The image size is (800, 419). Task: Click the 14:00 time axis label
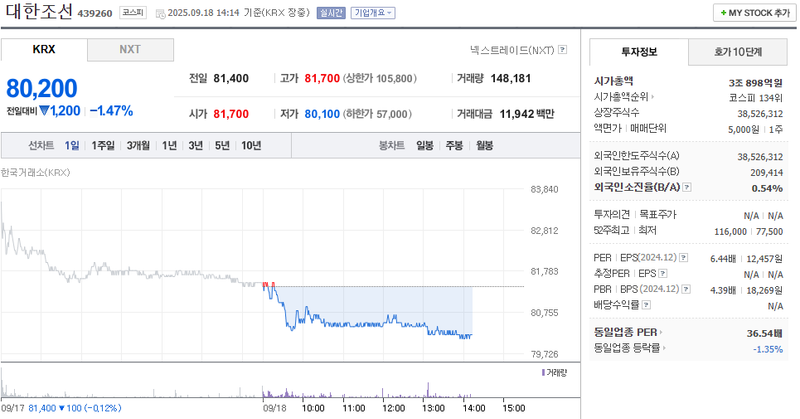(473, 408)
